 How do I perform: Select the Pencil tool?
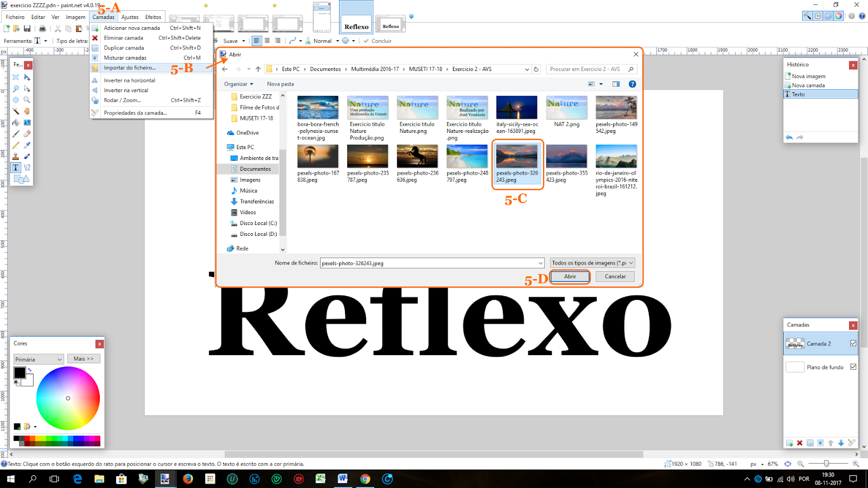tap(16, 145)
